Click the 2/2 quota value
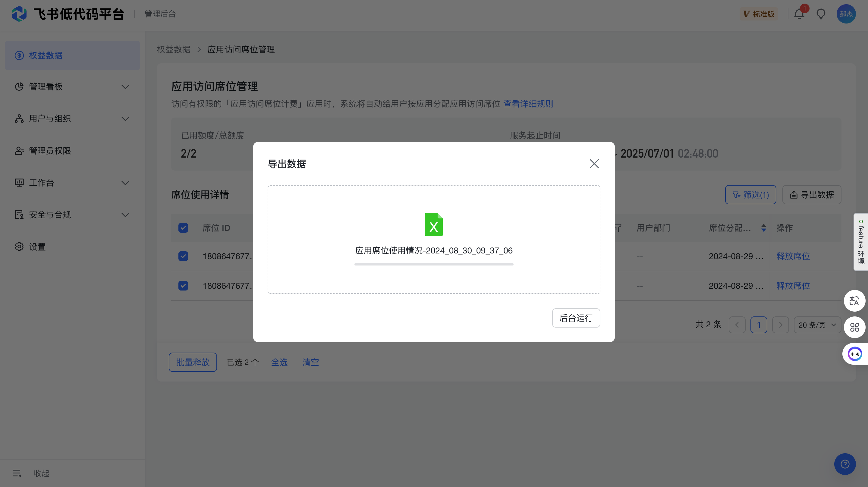 (x=188, y=153)
